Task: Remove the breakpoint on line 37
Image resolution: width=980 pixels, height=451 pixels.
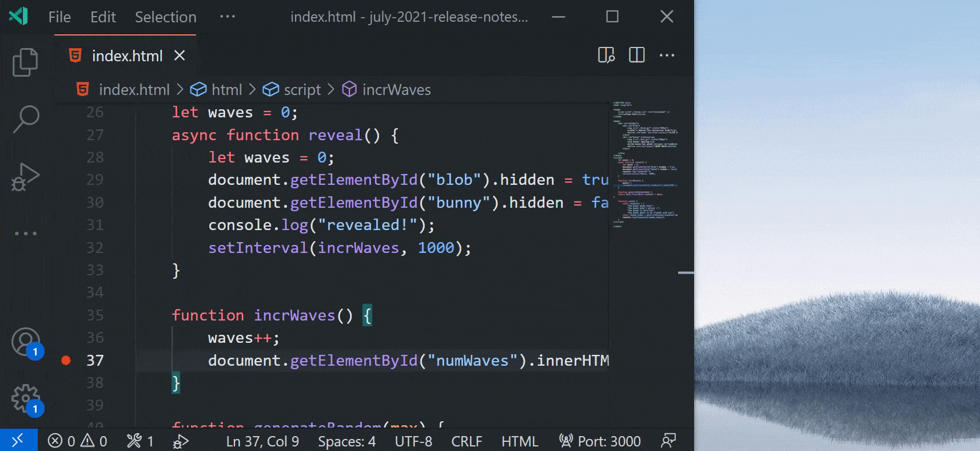Action: coord(66,360)
